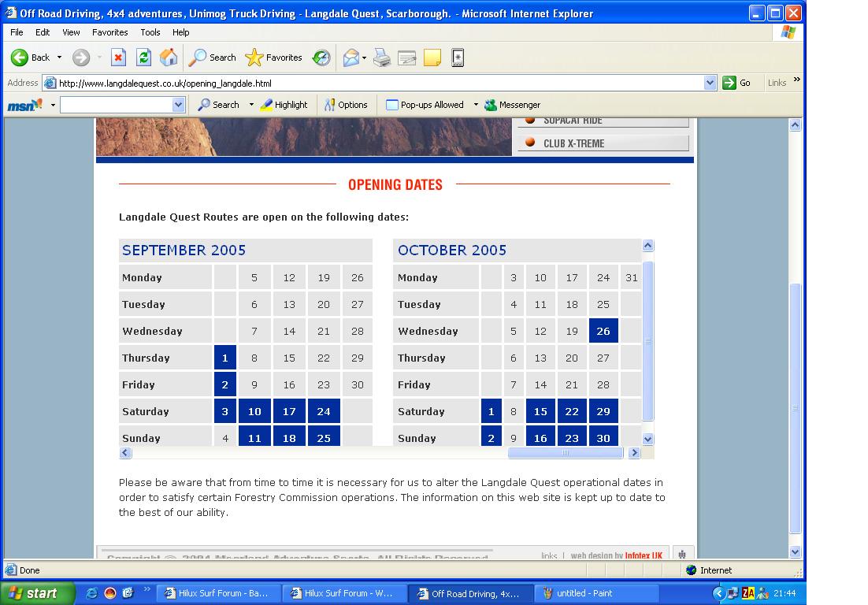The height and width of the screenshot is (605, 868).
Task: Go to the Home page icon
Action: (x=169, y=58)
